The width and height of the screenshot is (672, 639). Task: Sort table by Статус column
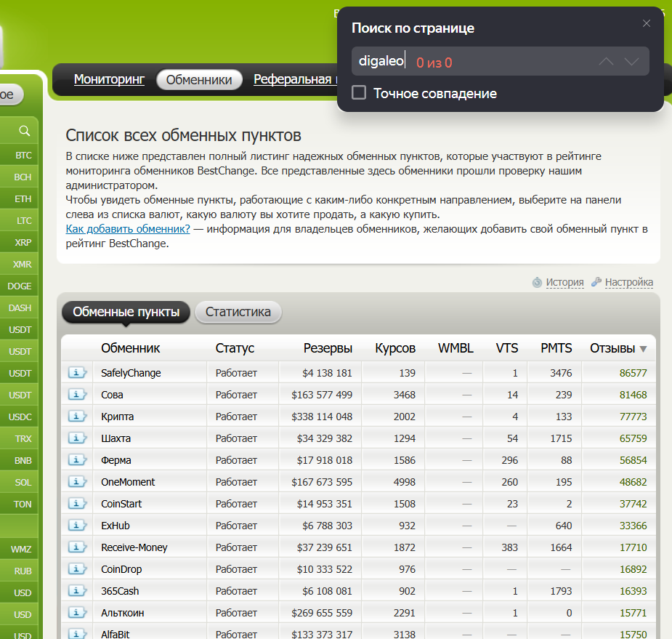click(x=235, y=348)
